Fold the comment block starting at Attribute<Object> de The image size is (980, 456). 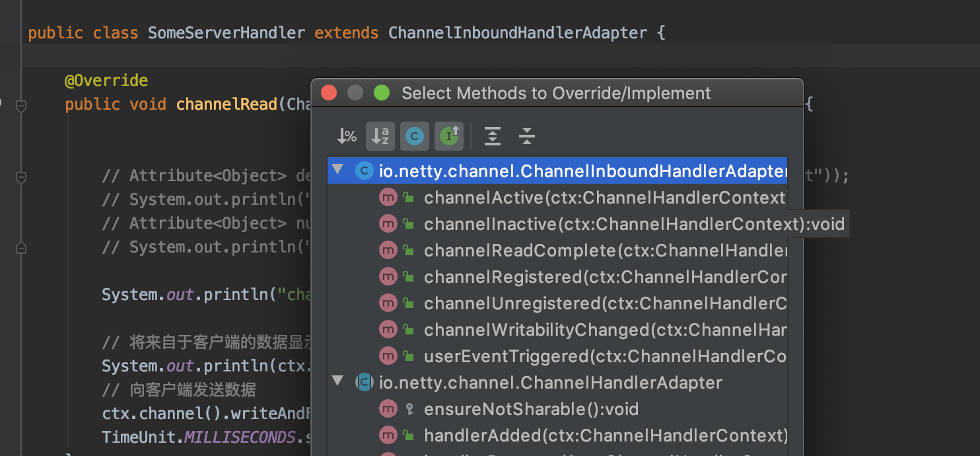21,177
